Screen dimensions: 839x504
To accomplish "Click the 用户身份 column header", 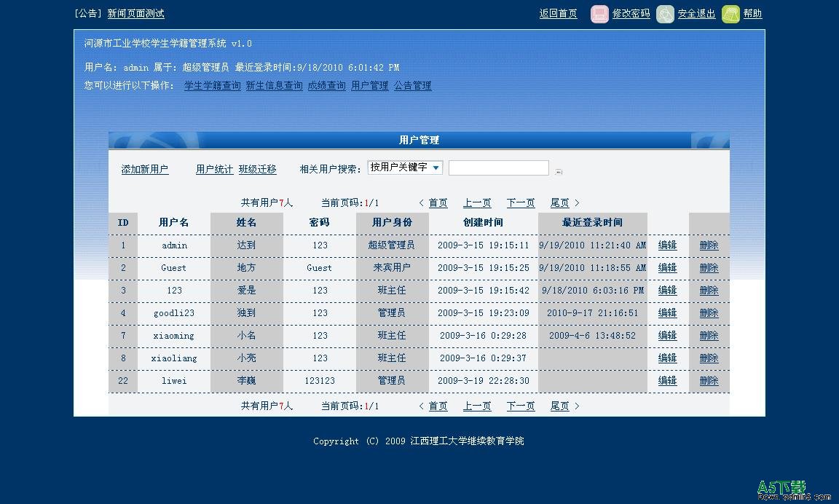I will coord(393,223).
